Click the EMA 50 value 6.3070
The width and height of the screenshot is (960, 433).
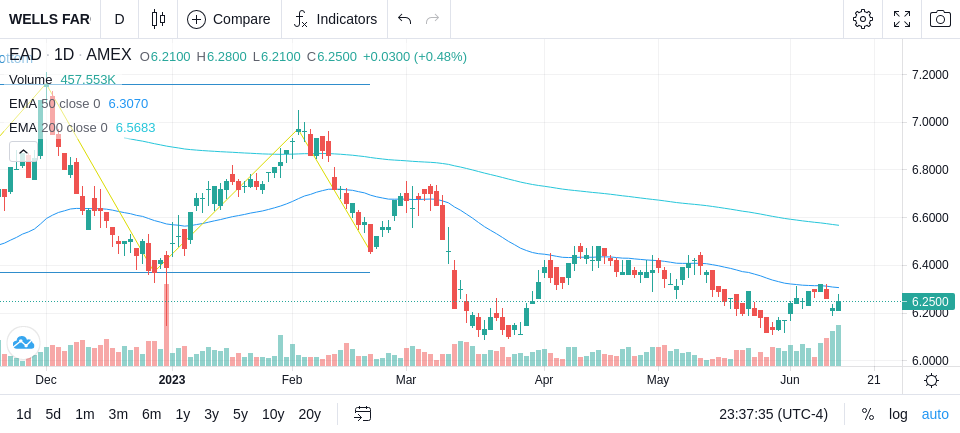128,104
